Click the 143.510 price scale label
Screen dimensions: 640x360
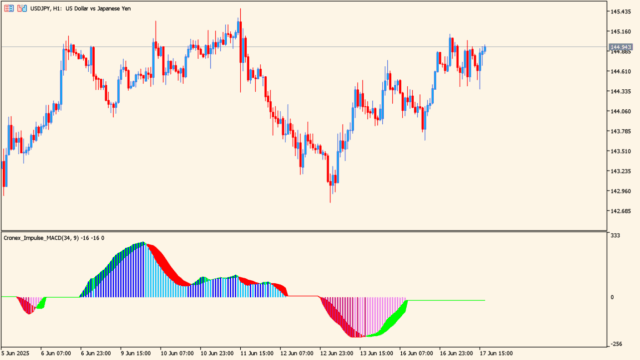(620, 151)
